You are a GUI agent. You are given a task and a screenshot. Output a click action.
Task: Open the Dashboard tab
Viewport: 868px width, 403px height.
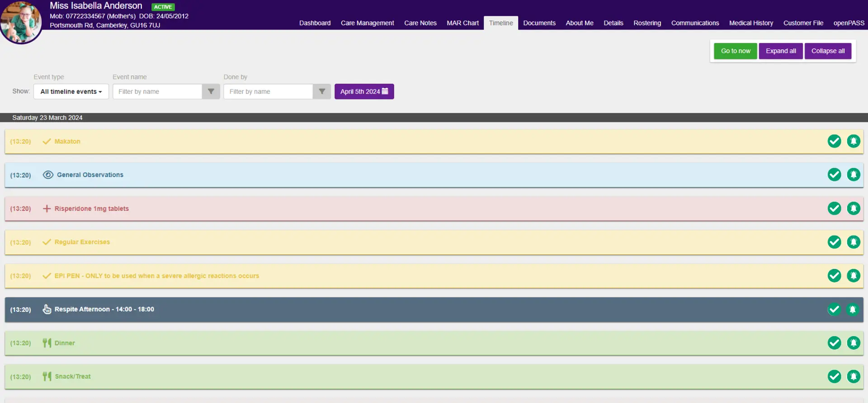coord(315,23)
